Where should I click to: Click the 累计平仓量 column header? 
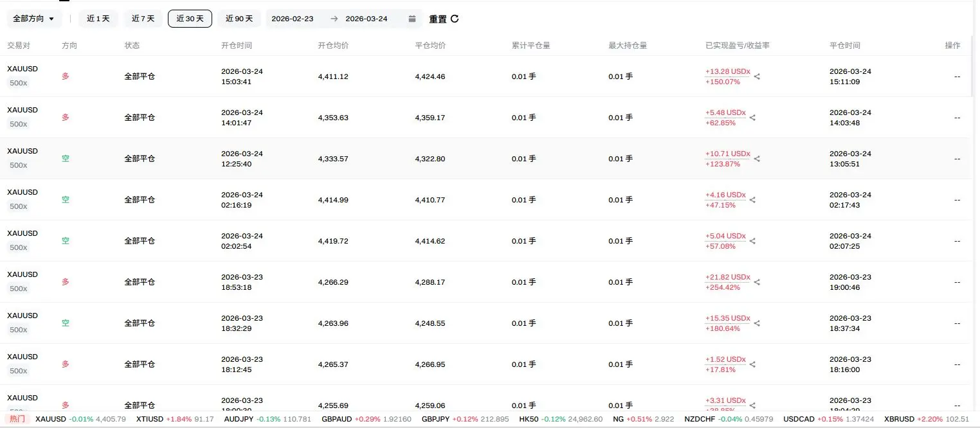(x=531, y=46)
